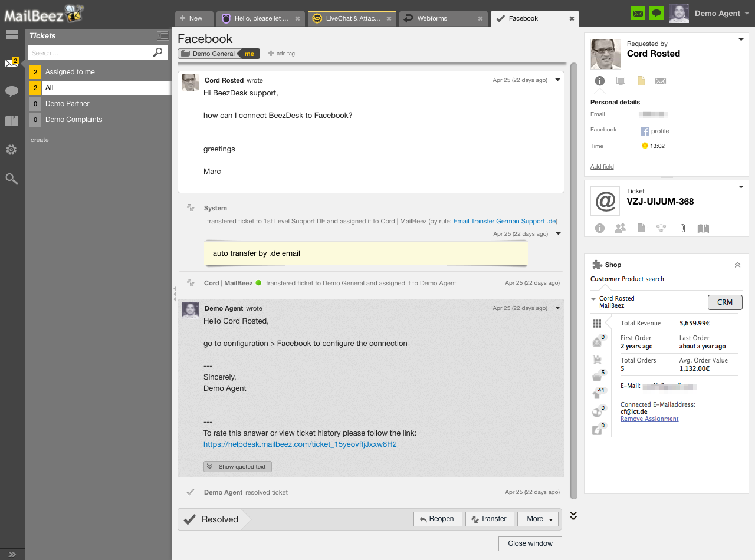Open the live chat bubble in left sidebar
This screenshot has width=755, height=560.
[x=12, y=91]
